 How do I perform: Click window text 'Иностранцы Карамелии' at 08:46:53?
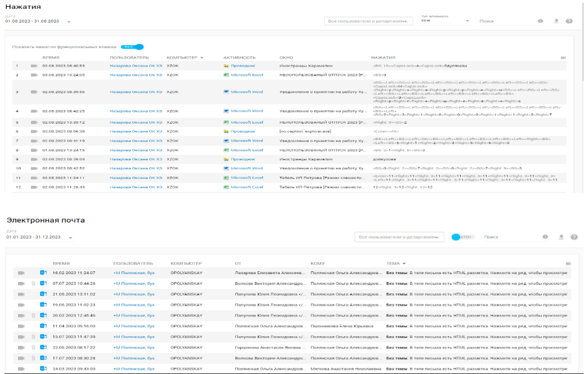coord(305,66)
